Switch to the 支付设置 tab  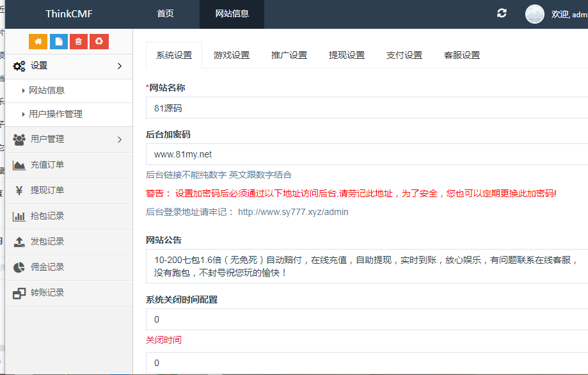pyautogui.click(x=404, y=56)
